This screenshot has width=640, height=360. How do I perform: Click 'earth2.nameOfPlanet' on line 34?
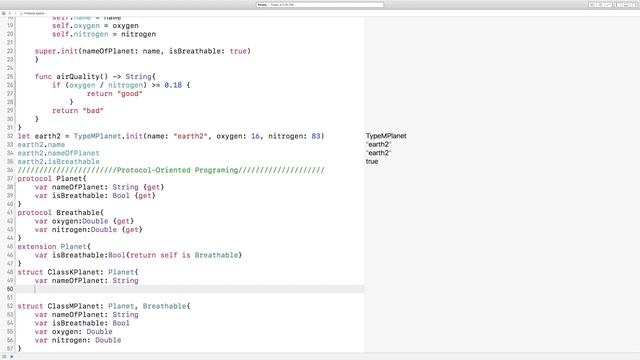pos(58,153)
